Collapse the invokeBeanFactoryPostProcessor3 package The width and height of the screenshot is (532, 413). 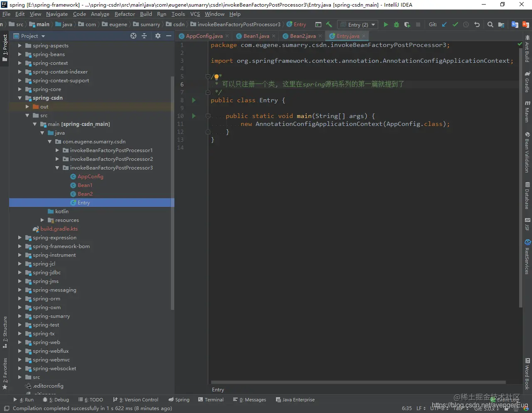coord(57,168)
